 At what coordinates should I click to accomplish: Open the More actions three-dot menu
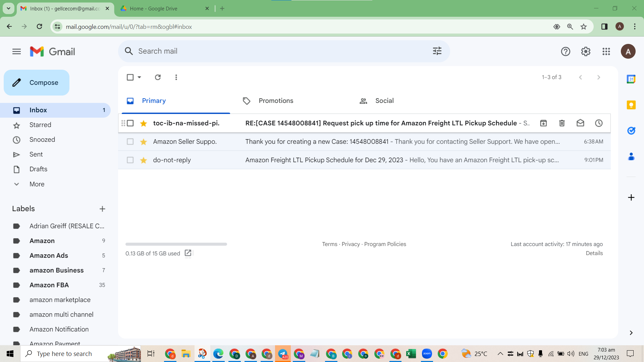point(176,77)
